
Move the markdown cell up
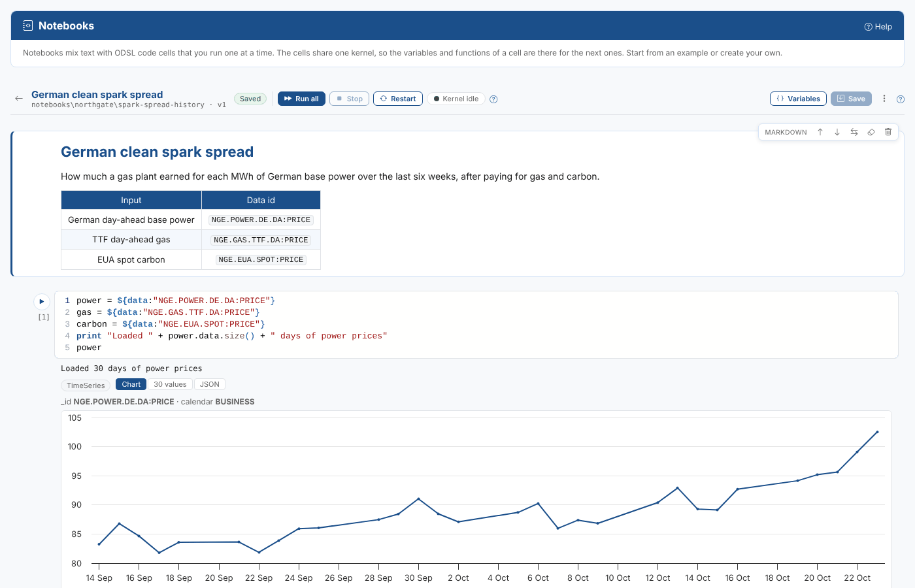coord(820,132)
